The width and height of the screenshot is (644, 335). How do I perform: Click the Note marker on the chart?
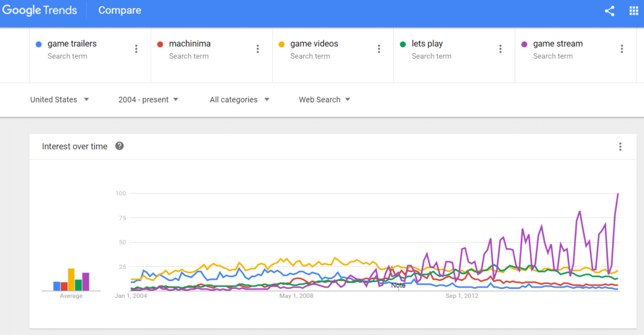coord(398,285)
